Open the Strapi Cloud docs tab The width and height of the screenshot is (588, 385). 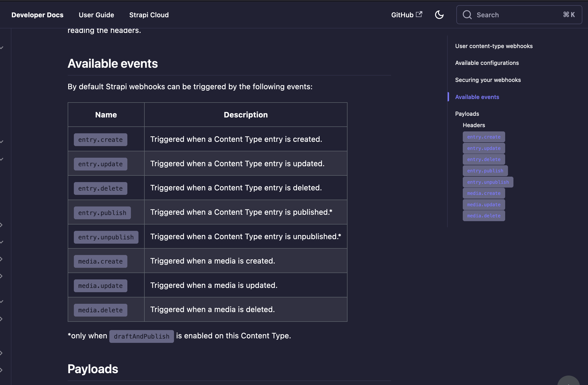pos(149,15)
